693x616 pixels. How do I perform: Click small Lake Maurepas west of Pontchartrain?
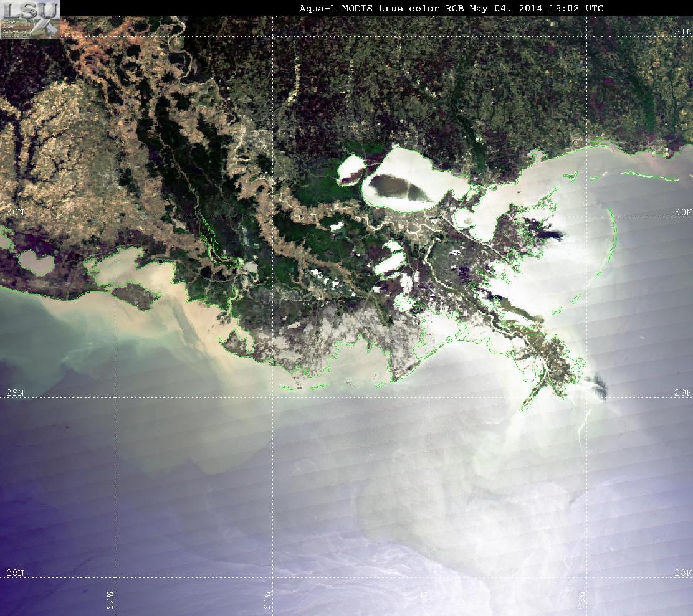click(x=350, y=170)
